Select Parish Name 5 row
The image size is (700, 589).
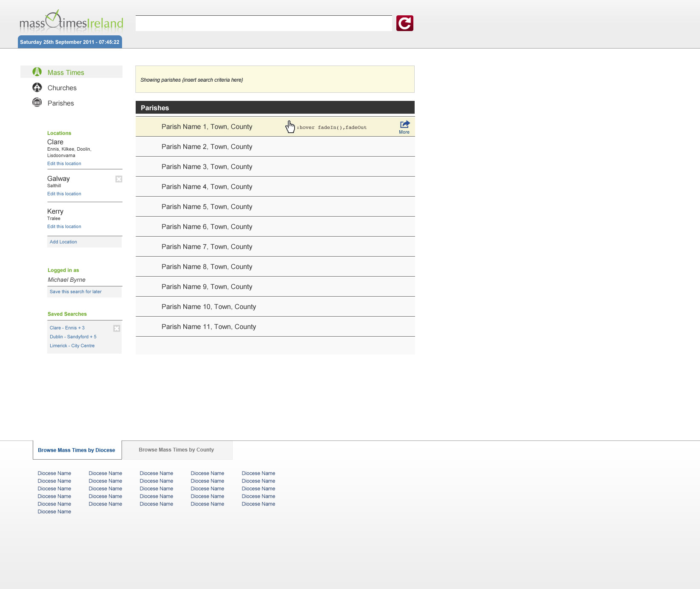tap(207, 207)
